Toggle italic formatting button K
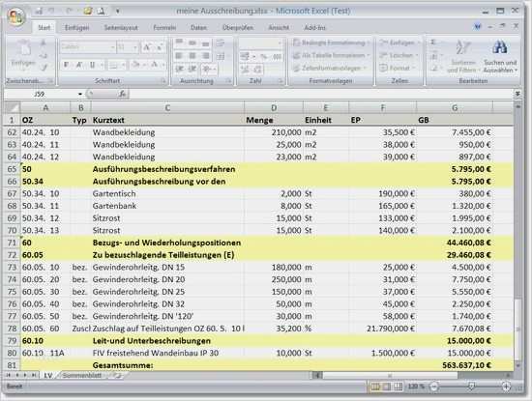532x401 pixels. [79, 65]
